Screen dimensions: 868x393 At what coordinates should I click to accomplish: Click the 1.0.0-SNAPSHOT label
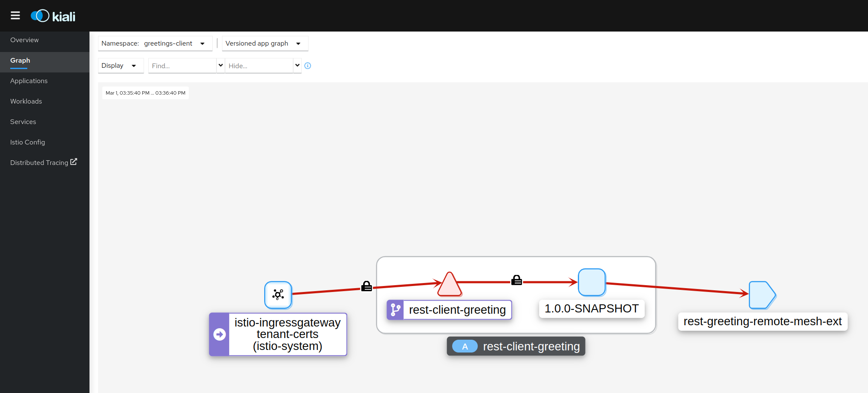(592, 309)
